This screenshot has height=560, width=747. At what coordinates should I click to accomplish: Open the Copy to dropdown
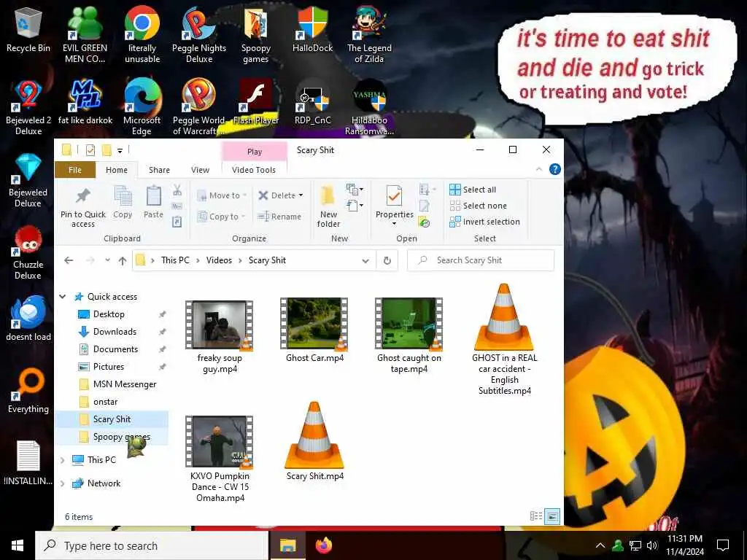click(x=220, y=217)
